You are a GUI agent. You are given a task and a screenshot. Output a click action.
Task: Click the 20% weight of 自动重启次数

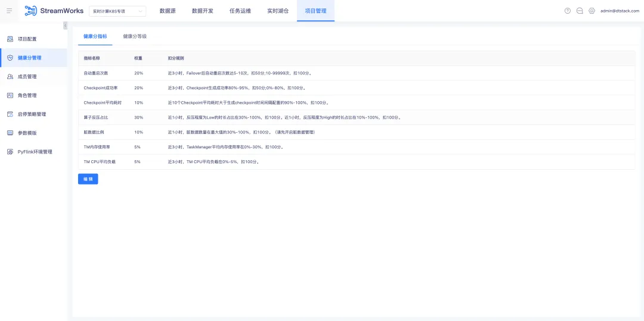[x=138, y=73]
